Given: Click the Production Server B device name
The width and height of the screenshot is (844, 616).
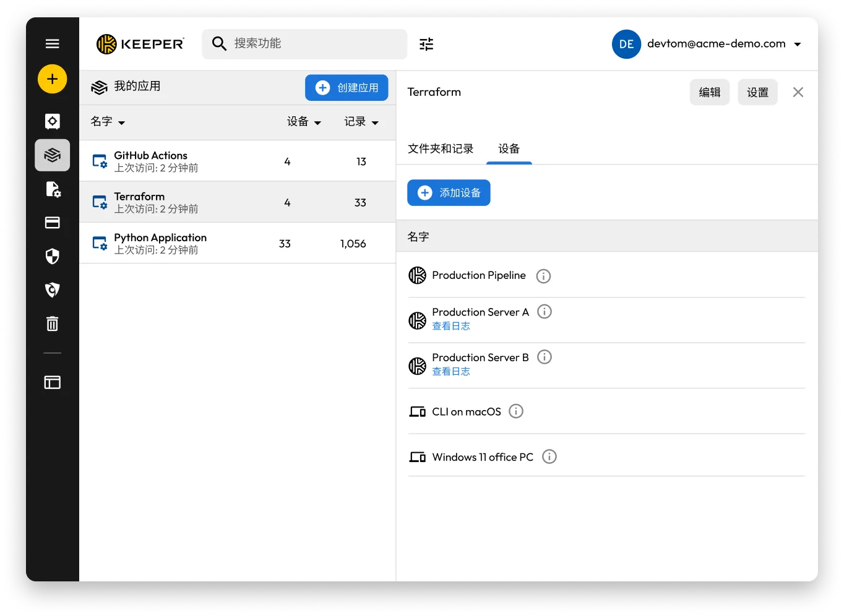Looking at the screenshot, I should 480,357.
